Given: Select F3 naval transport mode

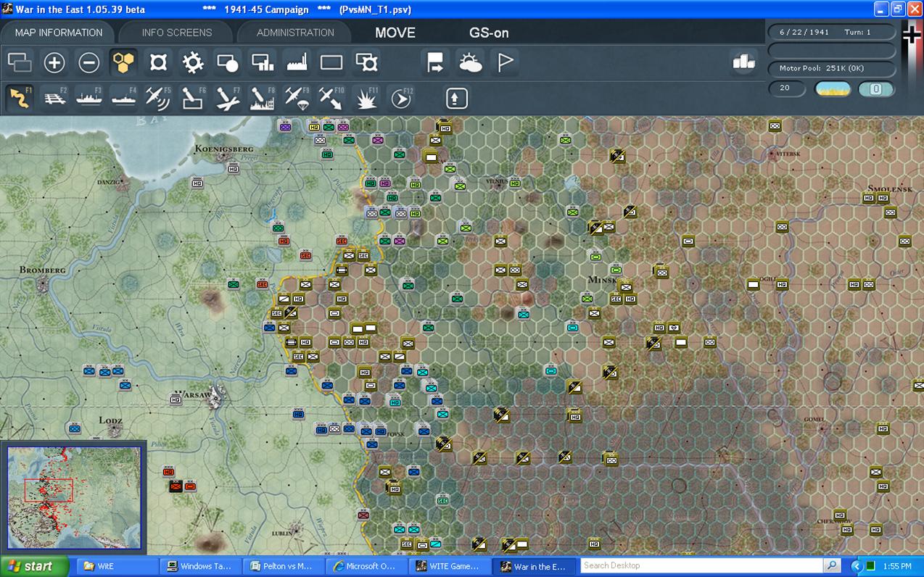Looking at the screenshot, I should coord(88,98).
